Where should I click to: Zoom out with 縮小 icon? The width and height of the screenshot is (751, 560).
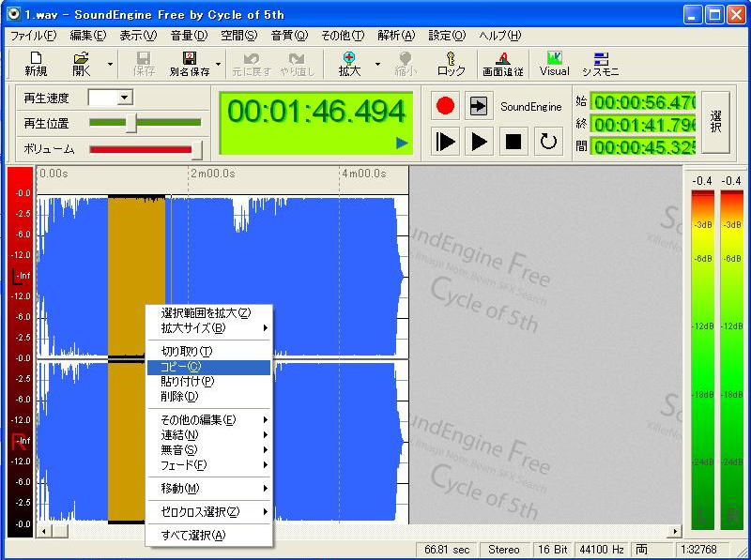pos(406,64)
